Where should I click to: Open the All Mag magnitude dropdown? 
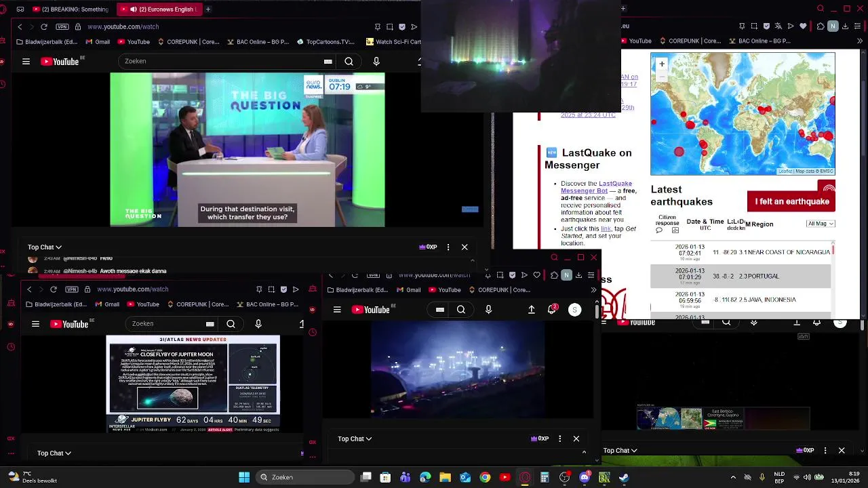click(x=821, y=224)
